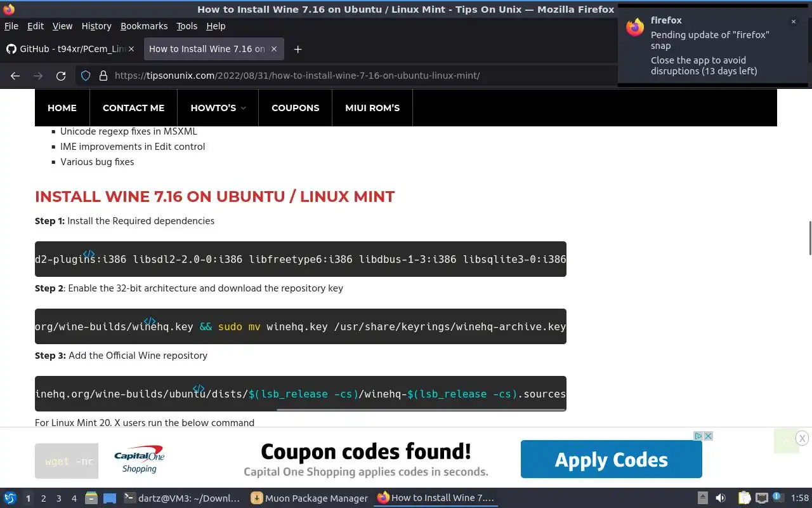Click 'Pending update of firefox snap' text
The image size is (812, 508).
(x=710, y=40)
